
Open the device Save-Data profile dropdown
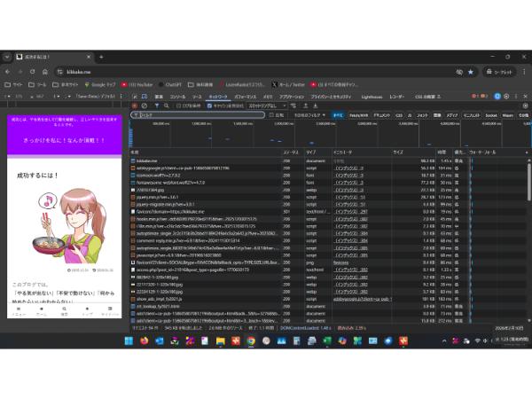coord(96,97)
